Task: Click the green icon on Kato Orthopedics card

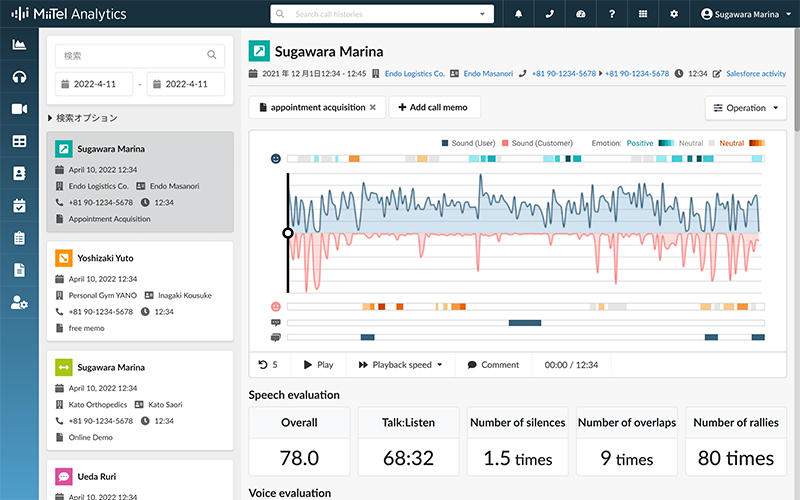Action: (x=63, y=367)
